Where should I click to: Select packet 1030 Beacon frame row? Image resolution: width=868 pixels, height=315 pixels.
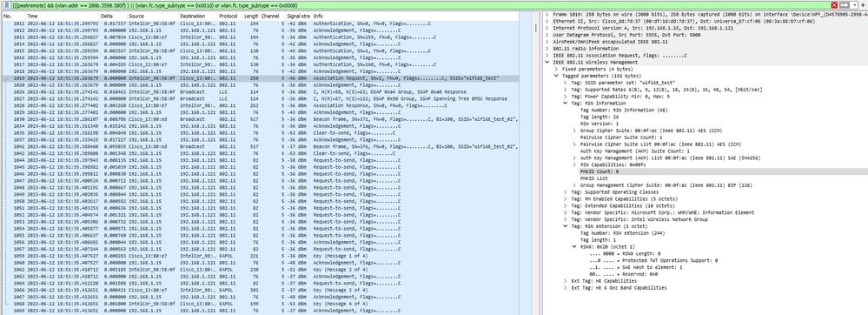[260, 119]
